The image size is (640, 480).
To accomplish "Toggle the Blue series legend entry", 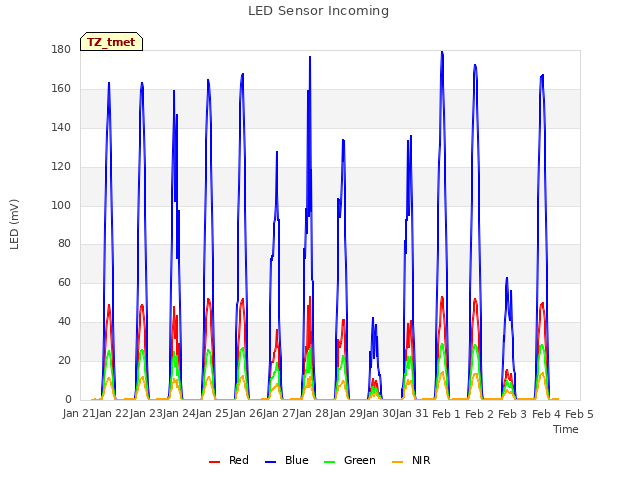I will pos(287,460).
